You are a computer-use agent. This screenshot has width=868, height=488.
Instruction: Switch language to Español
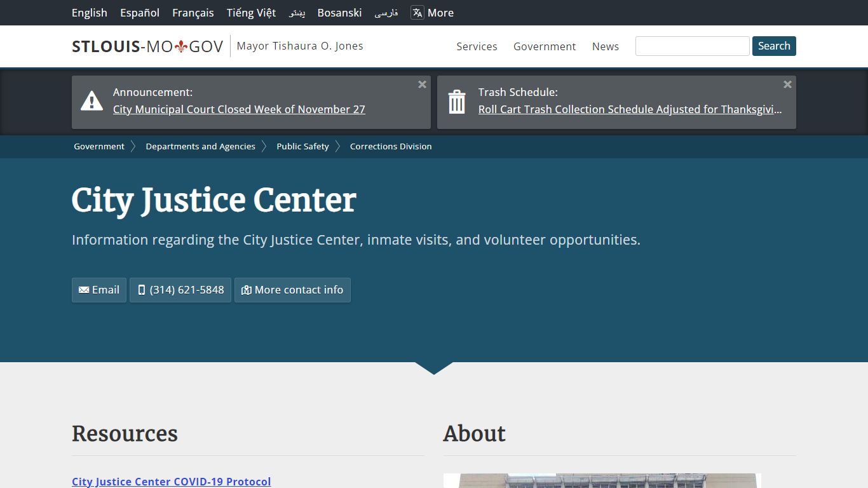click(140, 13)
